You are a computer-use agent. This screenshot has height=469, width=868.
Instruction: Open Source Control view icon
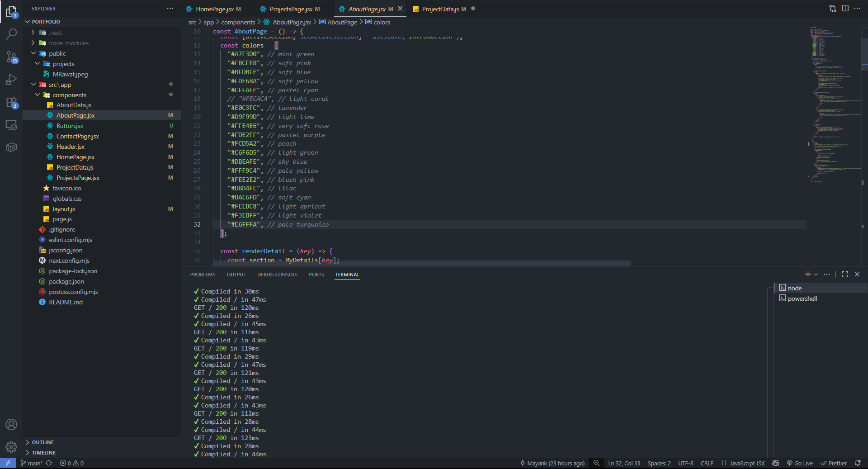click(x=11, y=57)
